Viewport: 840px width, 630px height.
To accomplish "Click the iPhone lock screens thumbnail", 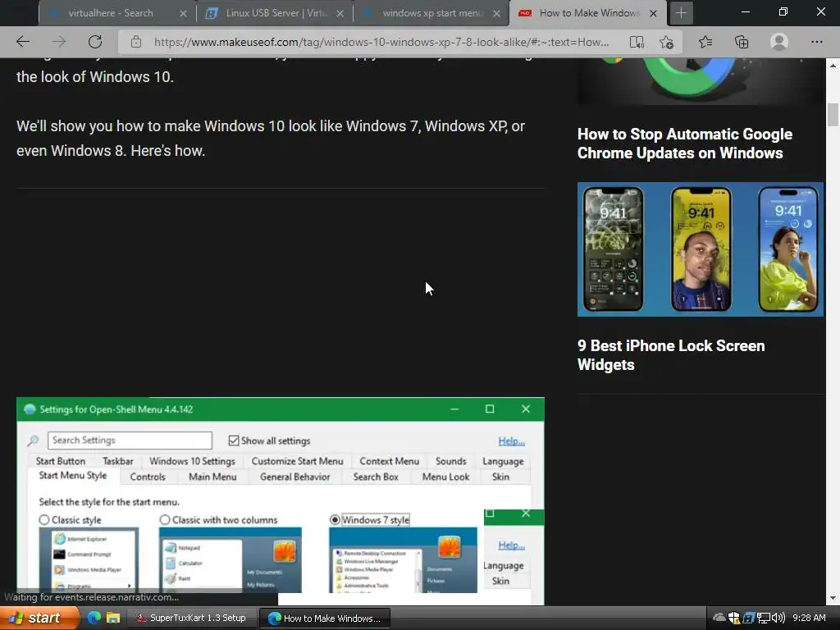I will tap(701, 249).
